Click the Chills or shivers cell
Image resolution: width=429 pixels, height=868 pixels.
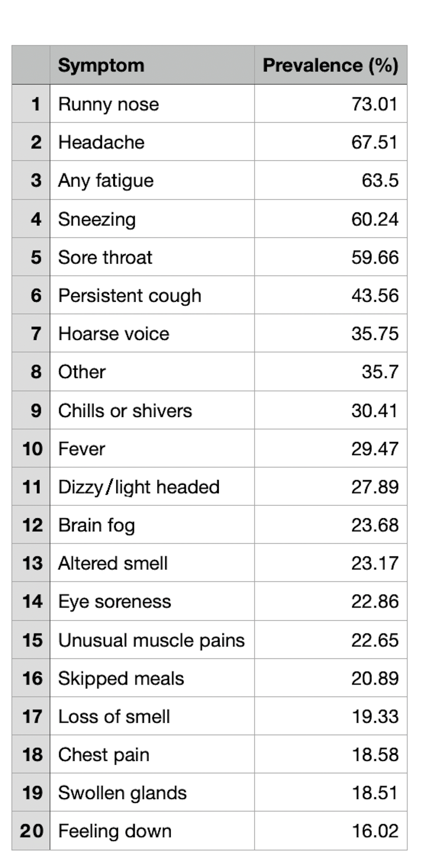pos(125,411)
